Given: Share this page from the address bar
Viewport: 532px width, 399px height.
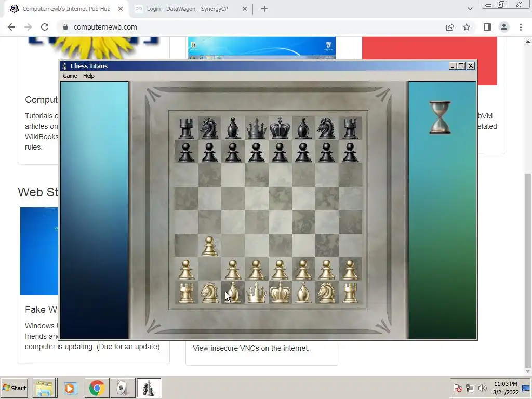Looking at the screenshot, I should (450, 27).
